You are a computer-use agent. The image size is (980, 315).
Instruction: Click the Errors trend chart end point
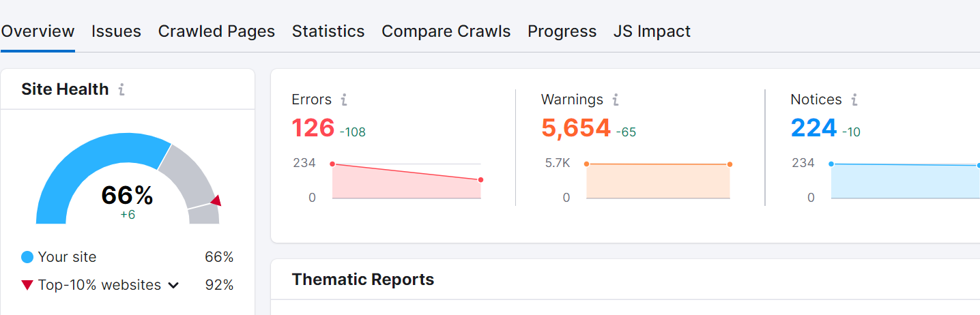pyautogui.click(x=481, y=180)
